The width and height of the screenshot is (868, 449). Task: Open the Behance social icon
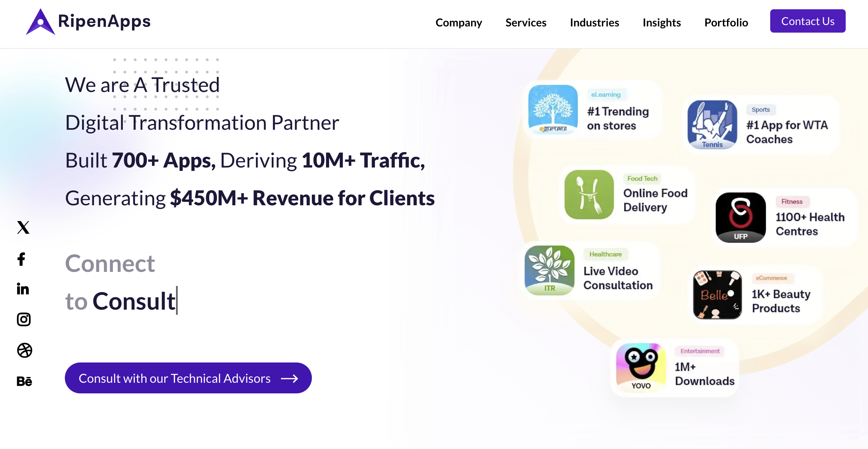coord(24,381)
